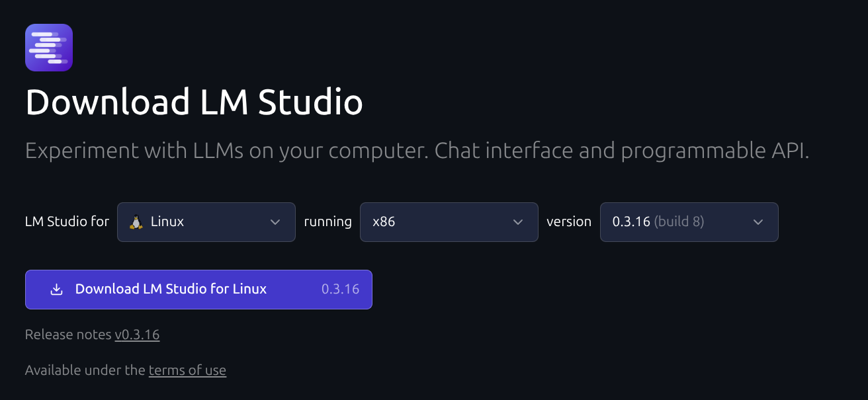
Task: Expand the version selector chevron arrow
Action: 758,222
